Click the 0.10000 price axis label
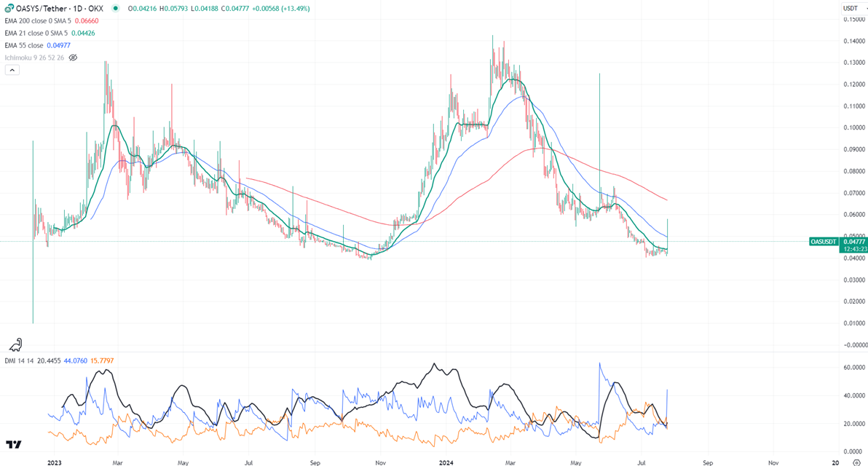The height and width of the screenshot is (466, 868). (854, 128)
